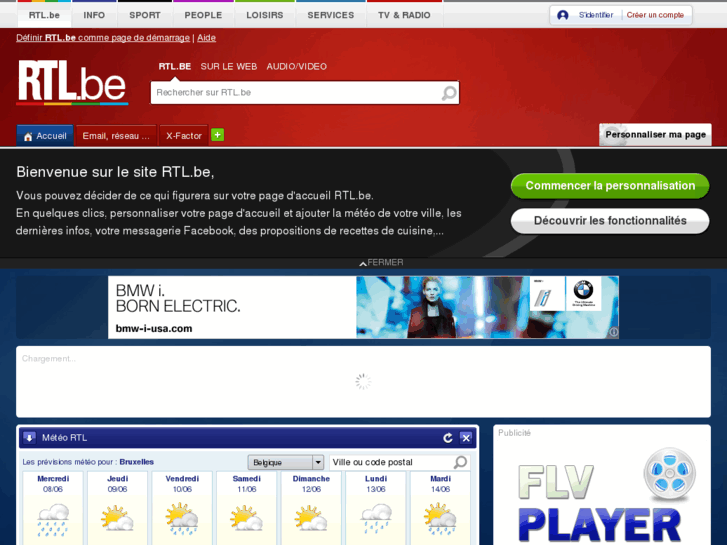Image resolution: width=727 pixels, height=545 pixels.
Task: Select the RTL.be top navigation tab
Action: point(44,15)
